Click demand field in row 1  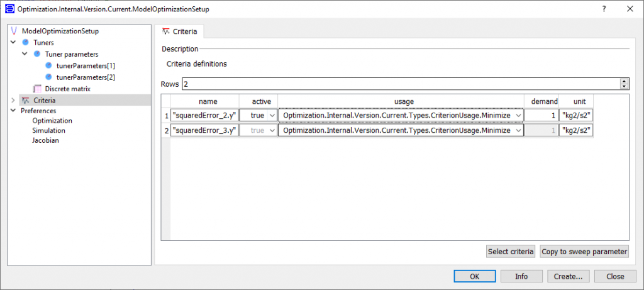[541, 115]
